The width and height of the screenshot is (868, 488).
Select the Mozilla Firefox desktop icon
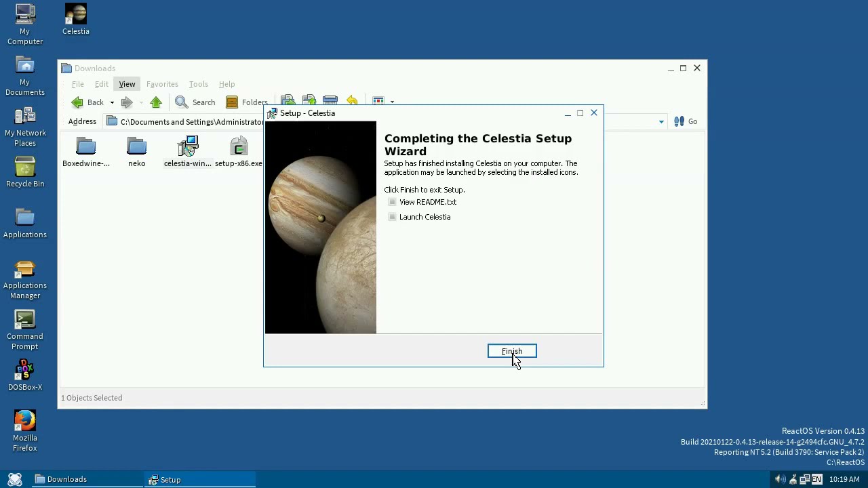pyautogui.click(x=25, y=431)
